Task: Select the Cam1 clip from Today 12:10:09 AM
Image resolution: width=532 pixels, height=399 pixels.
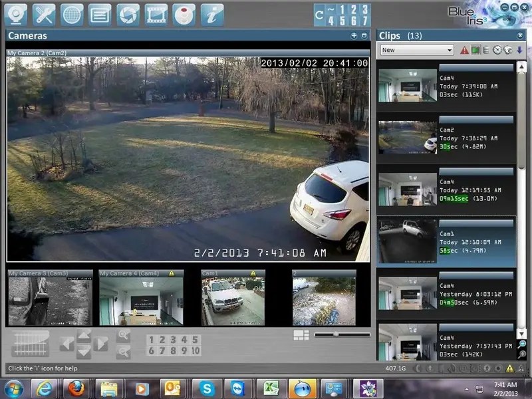Action: pos(446,241)
